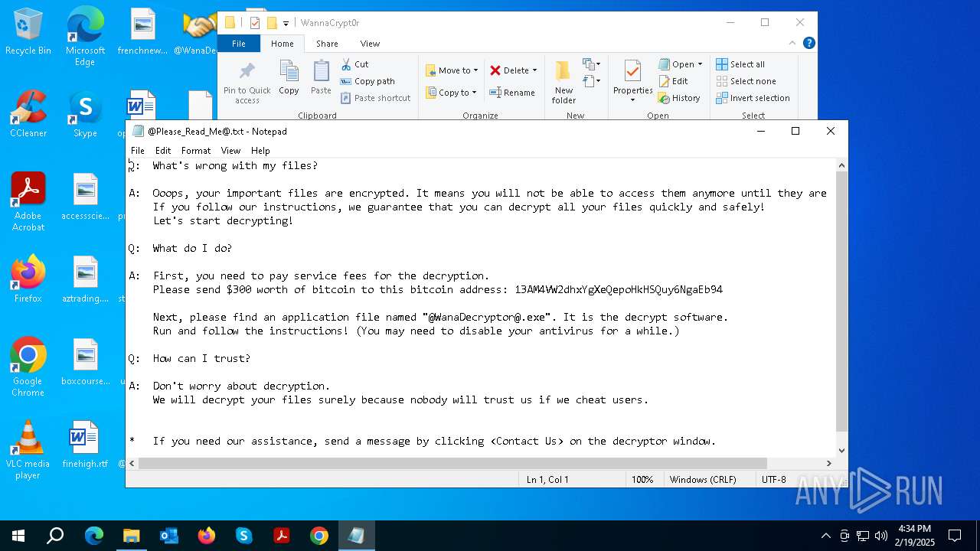
Task: Select Adobe Acrobat desktop shortcut
Action: pyautogui.click(x=28, y=202)
